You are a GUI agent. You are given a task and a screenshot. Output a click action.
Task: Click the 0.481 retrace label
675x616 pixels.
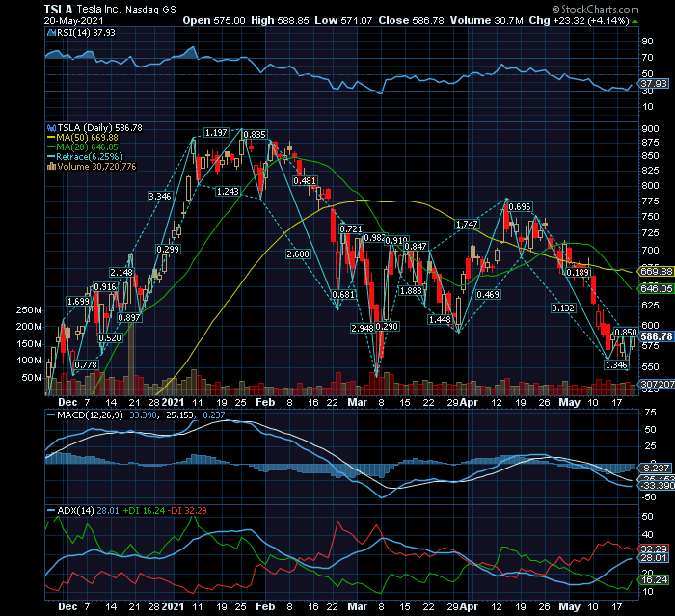[x=305, y=181]
